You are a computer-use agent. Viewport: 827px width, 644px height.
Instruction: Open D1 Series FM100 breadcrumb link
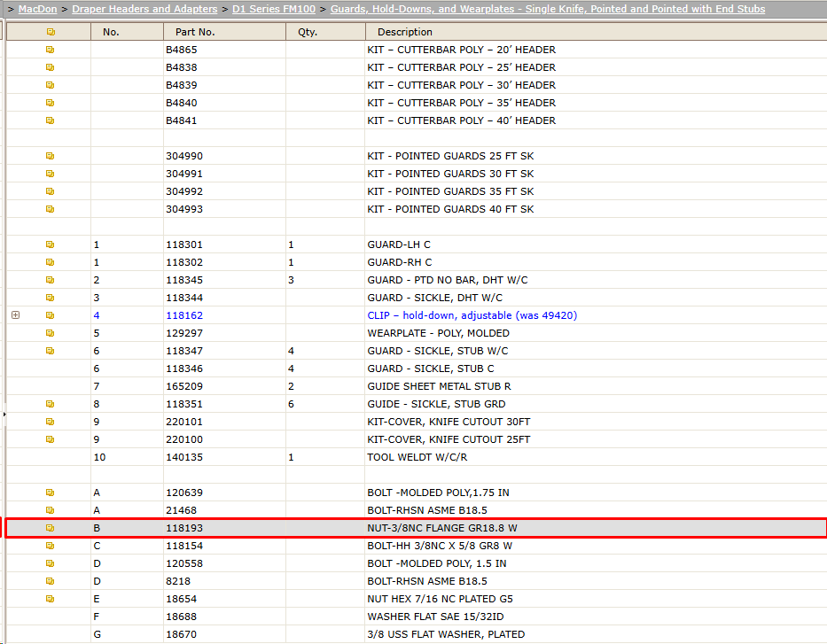(x=274, y=9)
